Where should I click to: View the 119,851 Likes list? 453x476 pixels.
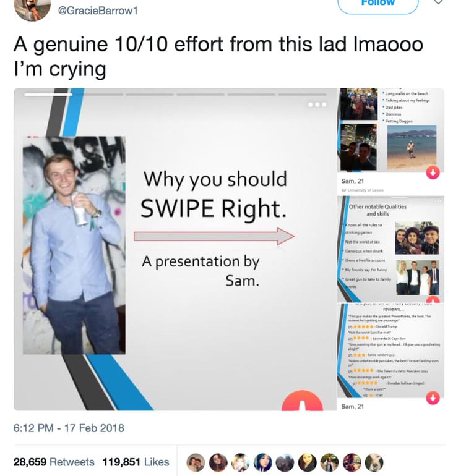(136, 462)
